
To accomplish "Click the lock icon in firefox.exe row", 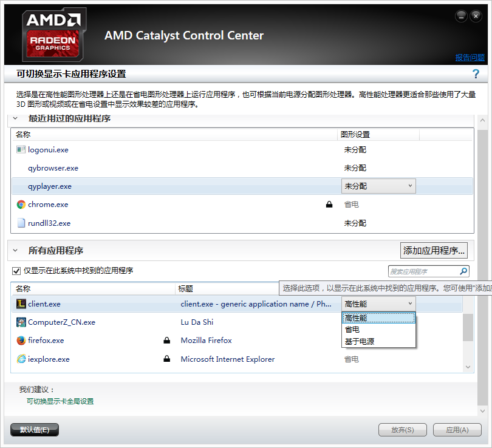I will (166, 340).
